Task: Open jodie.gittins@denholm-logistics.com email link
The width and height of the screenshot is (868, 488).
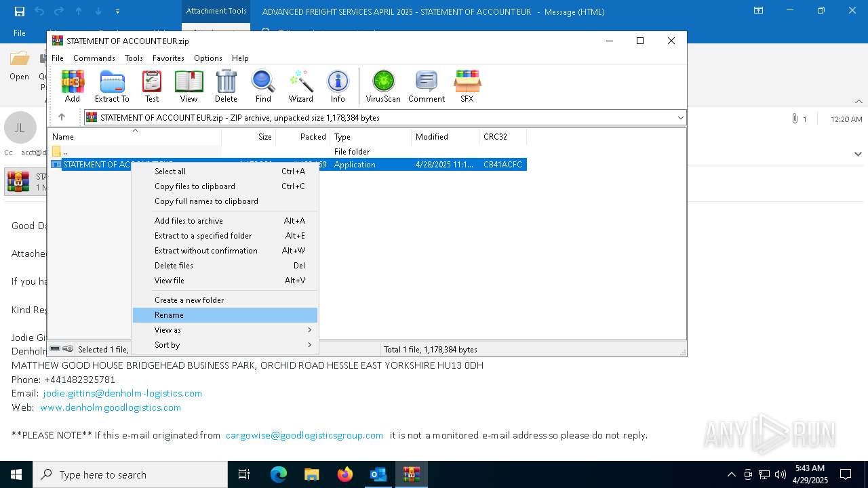Action: [x=122, y=393]
